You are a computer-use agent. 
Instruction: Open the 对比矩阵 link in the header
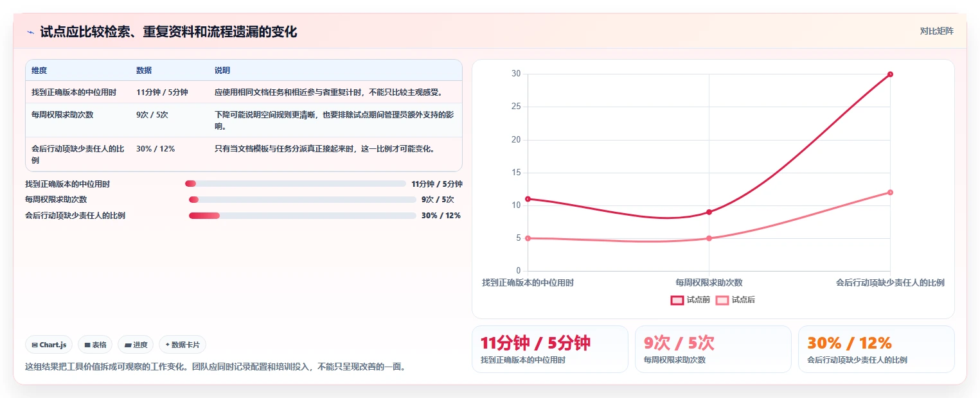[937, 31]
